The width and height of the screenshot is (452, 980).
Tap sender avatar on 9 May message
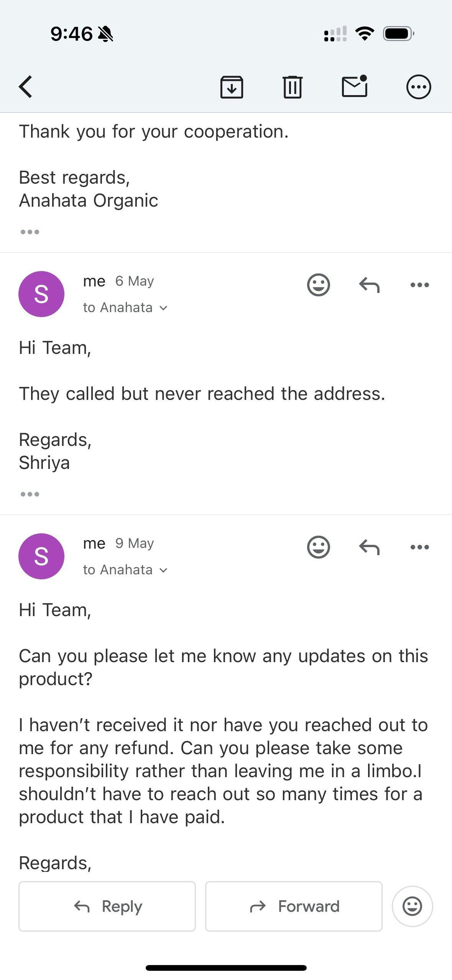pyautogui.click(x=41, y=556)
